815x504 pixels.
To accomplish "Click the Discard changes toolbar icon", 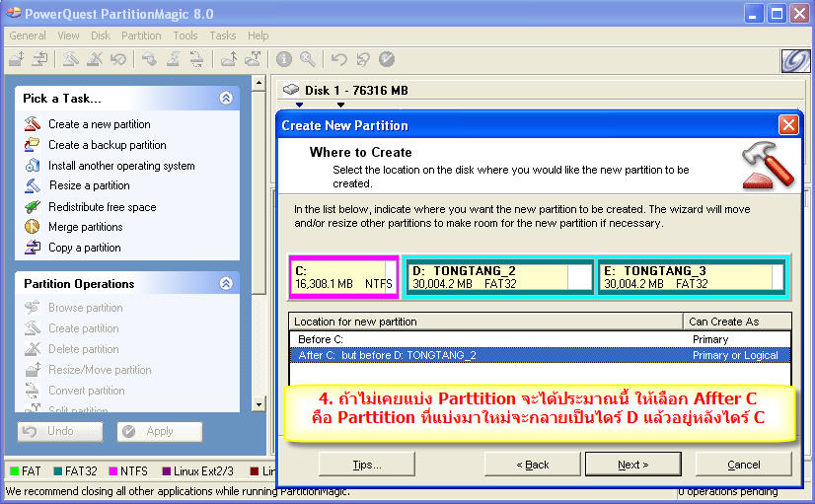I will (363, 59).
